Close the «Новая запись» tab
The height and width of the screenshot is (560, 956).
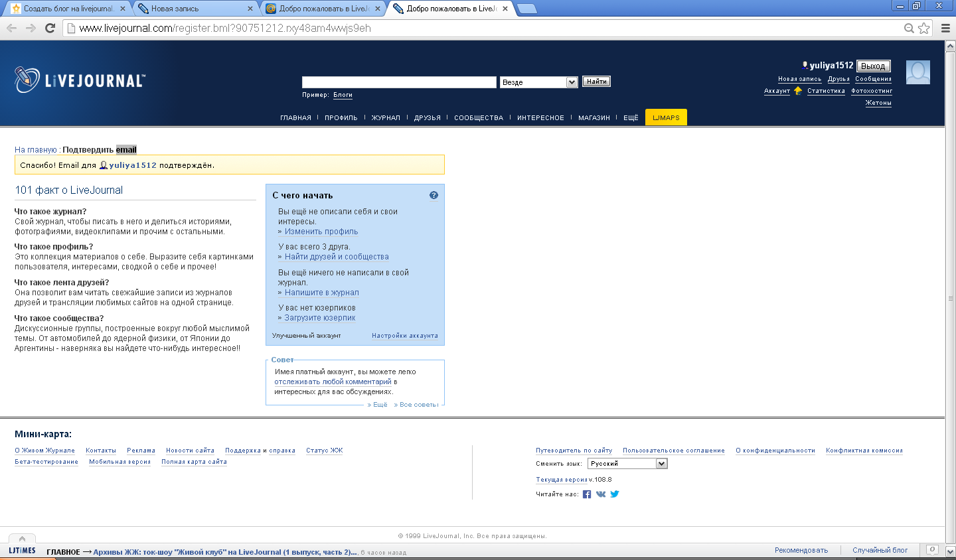(x=250, y=9)
